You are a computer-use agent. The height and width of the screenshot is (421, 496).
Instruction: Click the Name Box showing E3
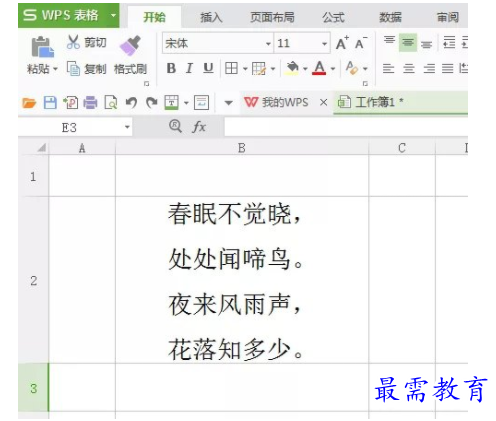click(x=69, y=127)
